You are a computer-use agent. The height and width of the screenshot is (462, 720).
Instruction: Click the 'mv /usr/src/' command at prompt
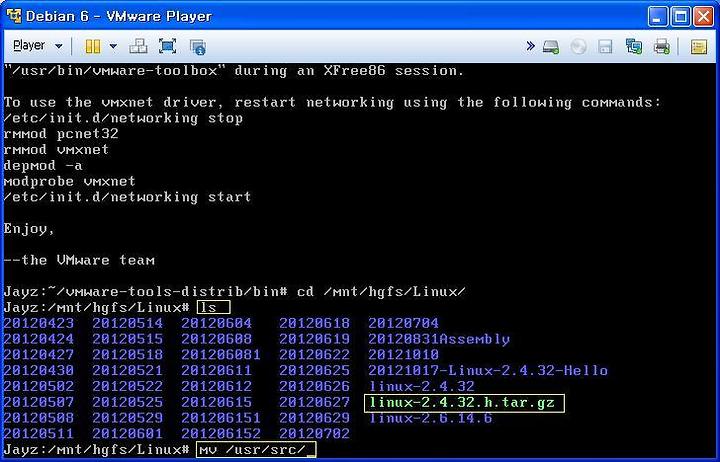(252, 450)
